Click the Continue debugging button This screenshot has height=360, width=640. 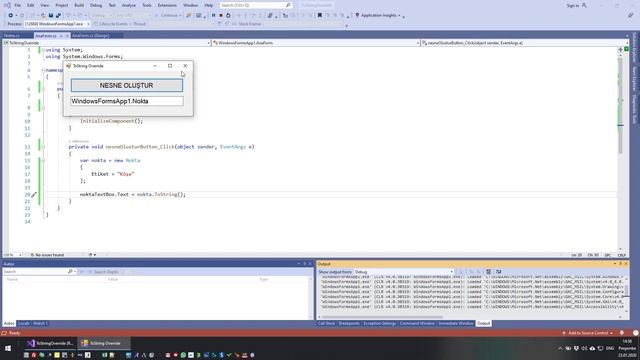tap(169, 15)
